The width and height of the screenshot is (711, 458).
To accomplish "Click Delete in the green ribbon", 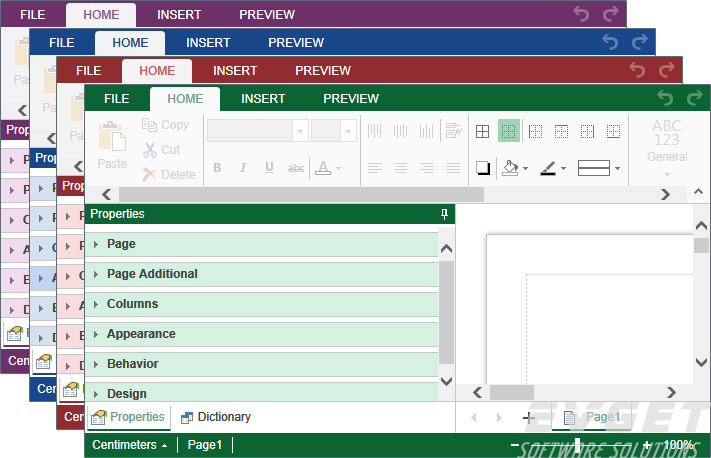I will 169,175.
